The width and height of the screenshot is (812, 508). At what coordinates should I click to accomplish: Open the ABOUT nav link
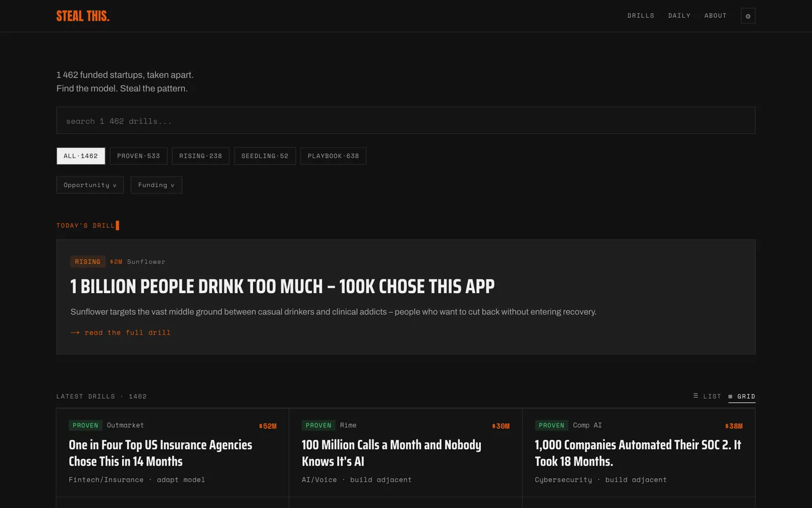[x=716, y=16]
